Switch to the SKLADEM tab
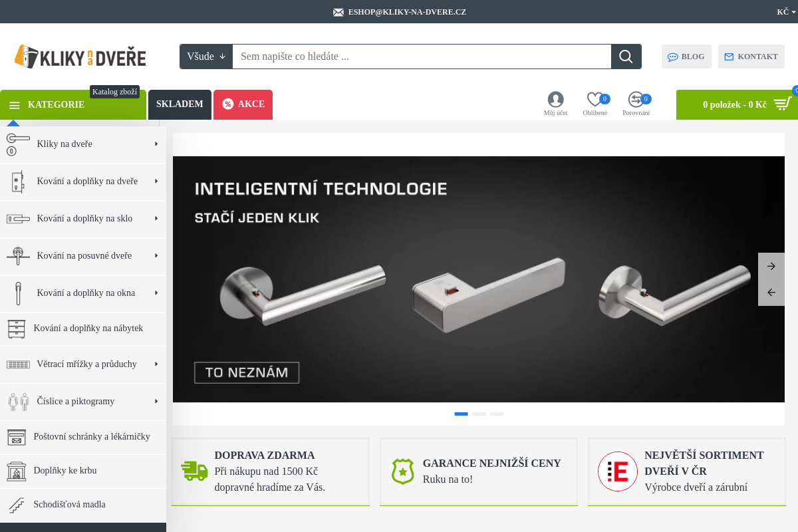The width and height of the screenshot is (798, 532). [180, 104]
